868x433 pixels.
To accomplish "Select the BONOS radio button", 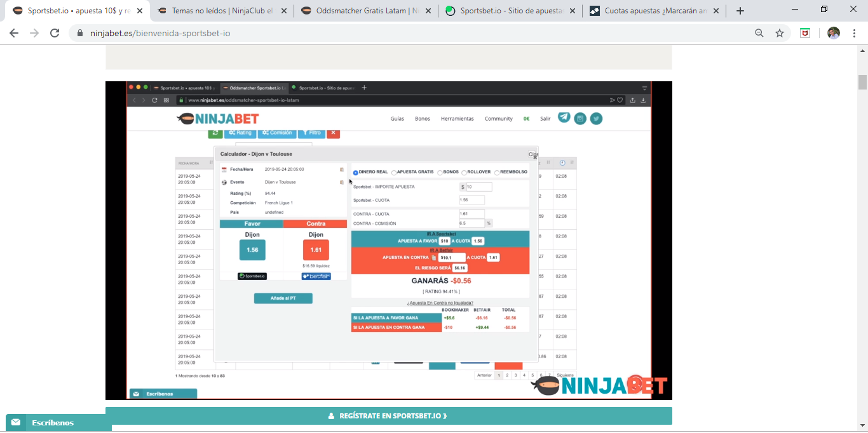I will tap(440, 173).
